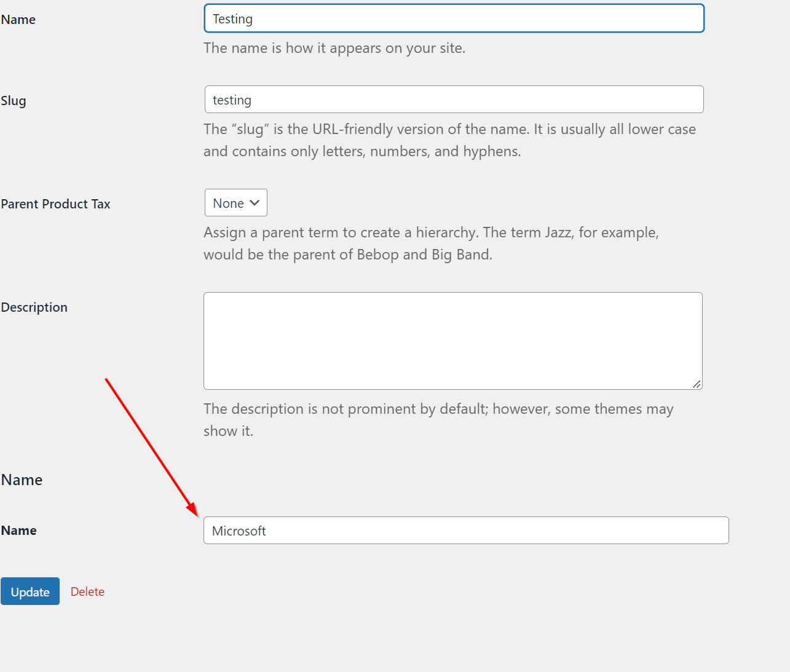Click the 'Description' field label
The image size is (790, 672).
34,307
